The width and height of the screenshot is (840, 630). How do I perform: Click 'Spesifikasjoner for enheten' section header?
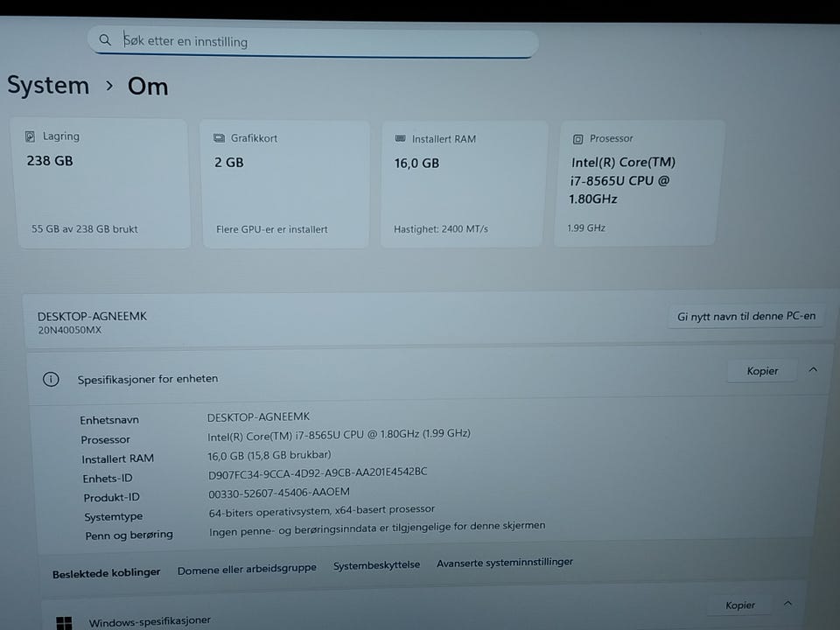click(x=148, y=379)
